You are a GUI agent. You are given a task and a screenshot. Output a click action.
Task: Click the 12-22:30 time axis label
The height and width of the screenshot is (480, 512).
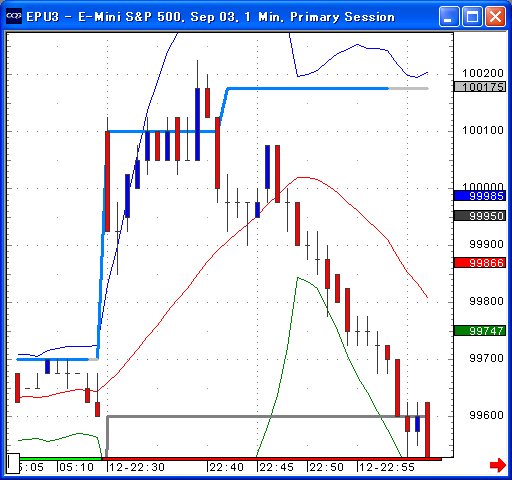(x=136, y=467)
